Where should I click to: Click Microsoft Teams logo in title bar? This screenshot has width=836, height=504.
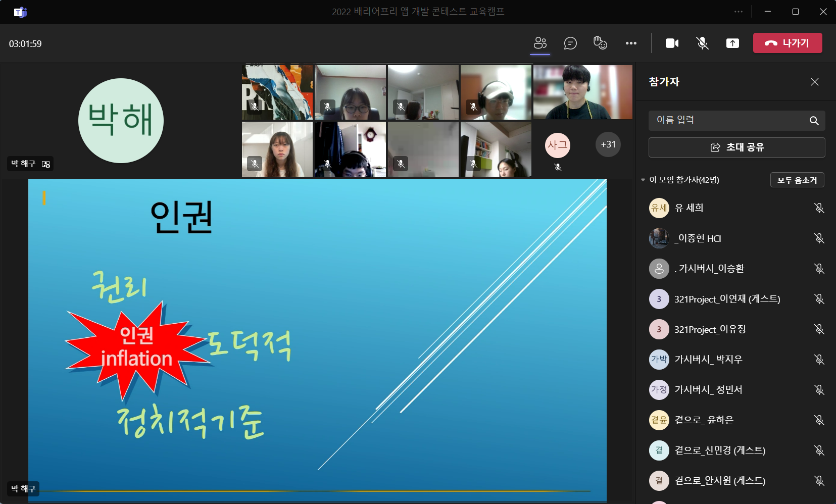pos(20,12)
